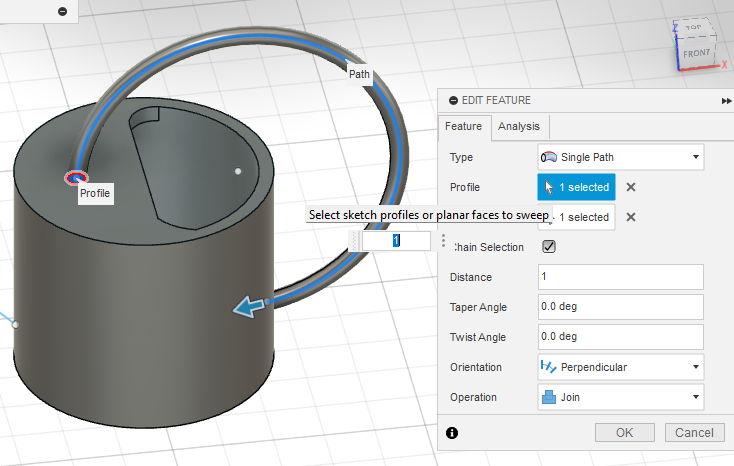The image size is (734, 466).
Task: Clear the Path selection with X
Action: click(x=631, y=217)
